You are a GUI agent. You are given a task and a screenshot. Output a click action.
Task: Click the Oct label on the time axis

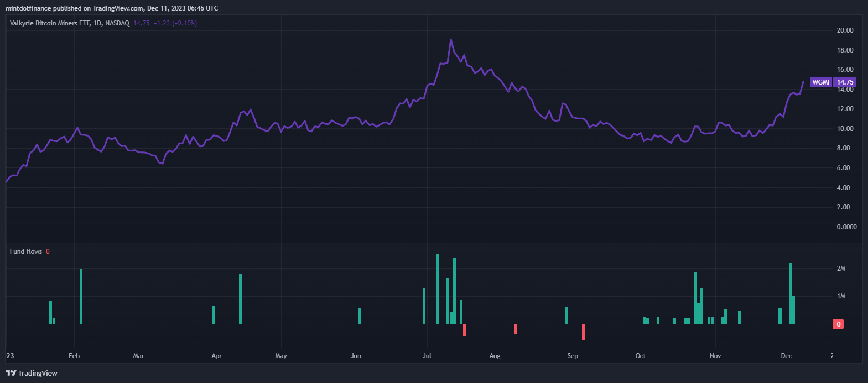click(641, 356)
